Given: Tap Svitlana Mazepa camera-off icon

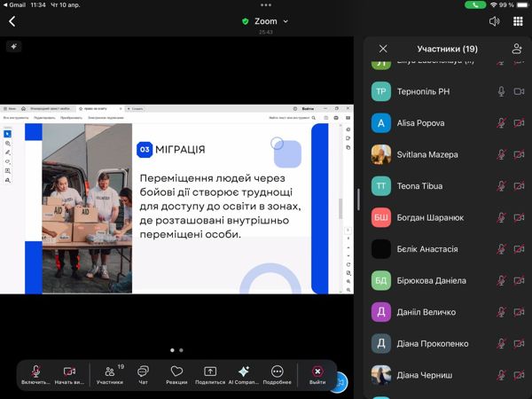Looking at the screenshot, I should point(519,154).
